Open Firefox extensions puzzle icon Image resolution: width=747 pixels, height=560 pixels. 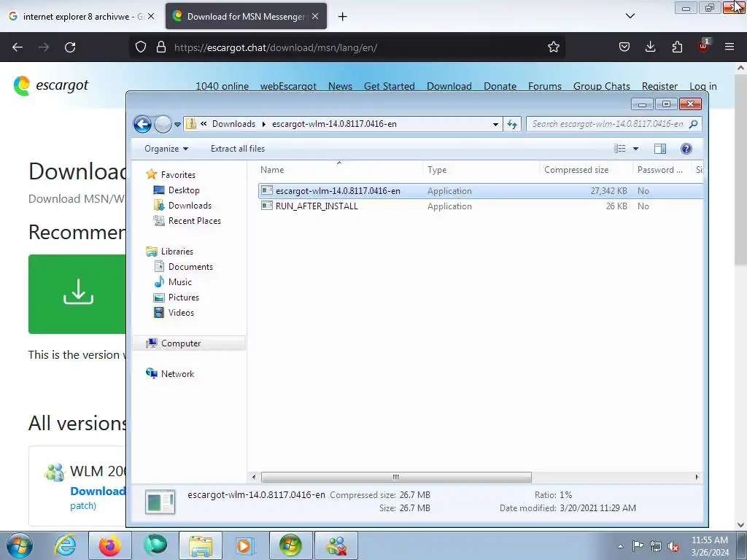(677, 47)
